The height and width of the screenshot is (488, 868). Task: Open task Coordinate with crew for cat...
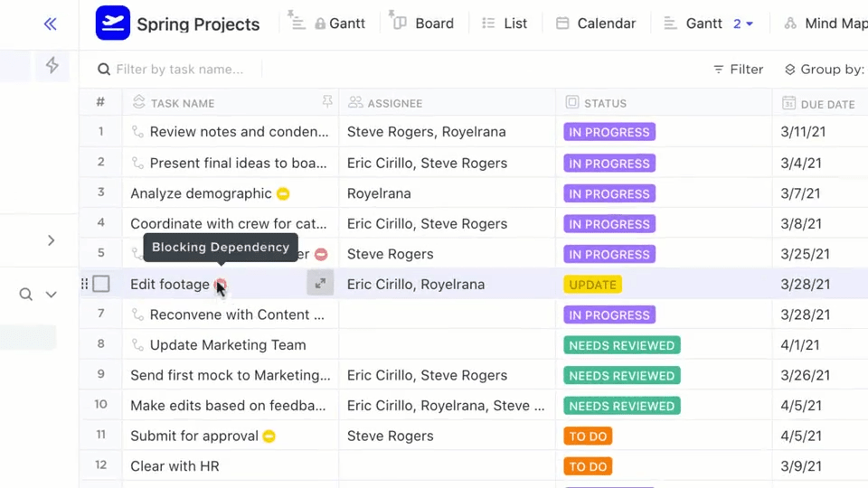229,223
